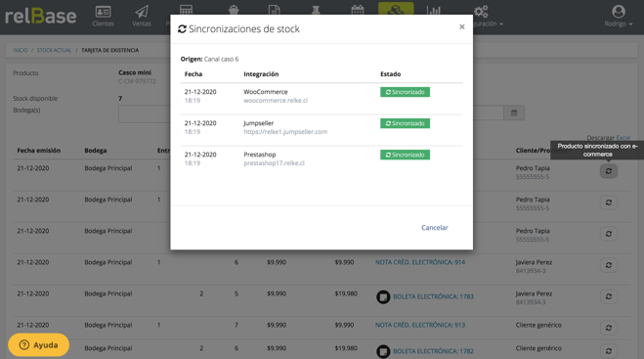Click the calendar icon in navbar
The height and width of the screenshot is (359, 644).
(x=358, y=10)
